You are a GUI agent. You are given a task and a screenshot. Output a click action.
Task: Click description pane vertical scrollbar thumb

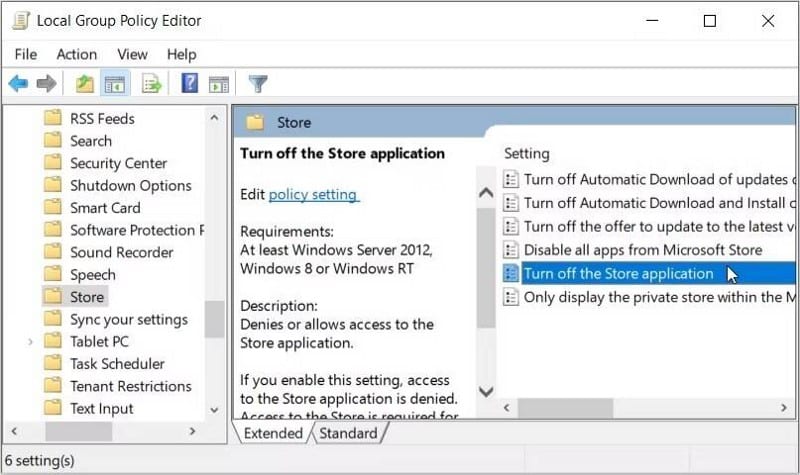[486, 267]
